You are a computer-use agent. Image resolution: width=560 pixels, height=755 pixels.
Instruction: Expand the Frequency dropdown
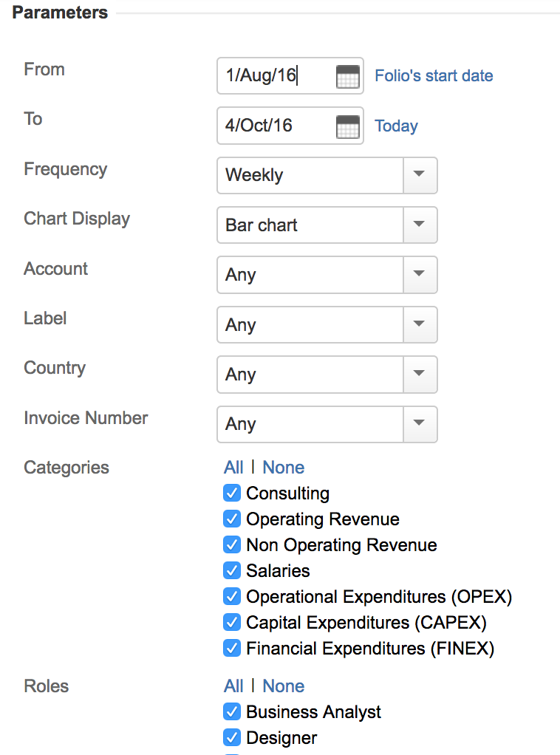[420, 176]
